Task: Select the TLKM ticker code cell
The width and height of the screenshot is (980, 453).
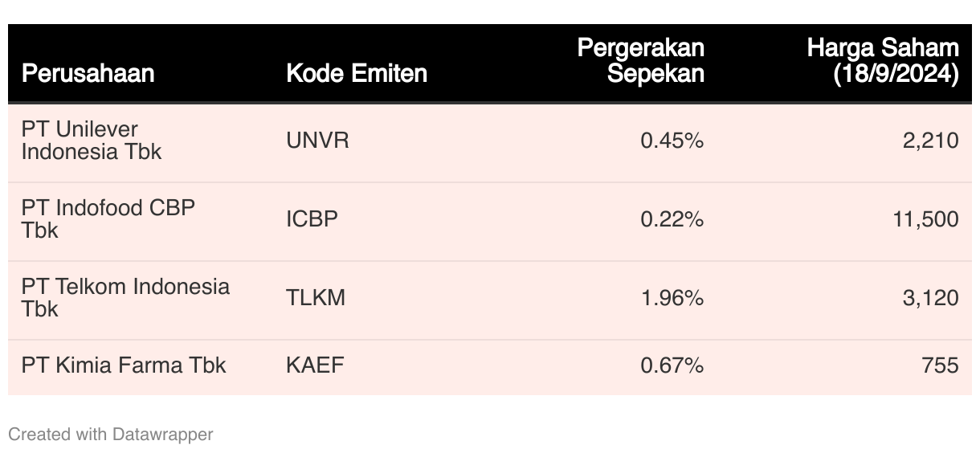Action: tap(316, 298)
